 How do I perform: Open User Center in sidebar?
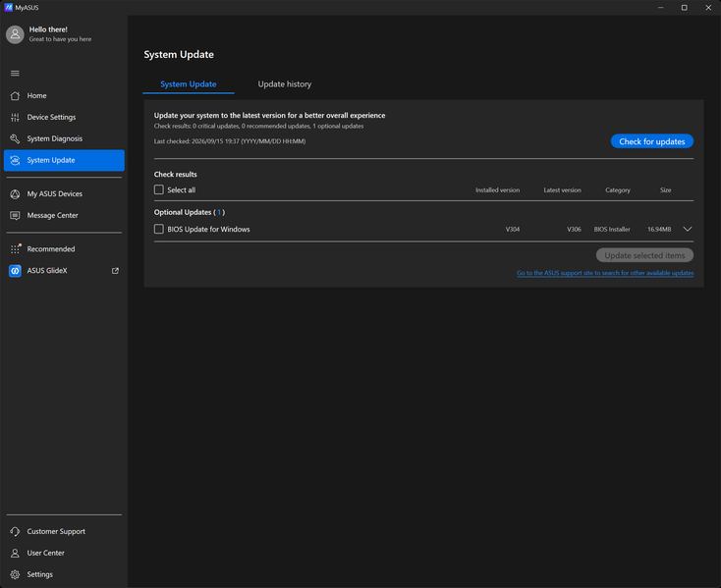[64, 553]
